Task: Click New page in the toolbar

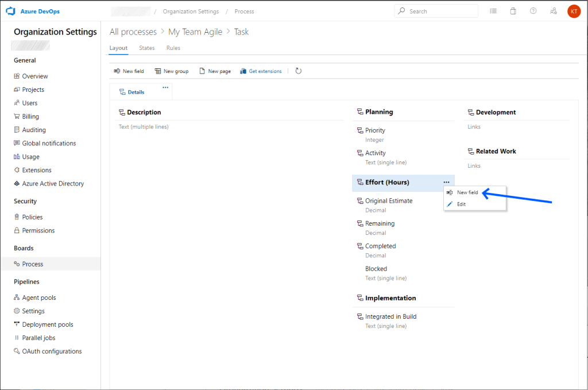Action: (215, 71)
